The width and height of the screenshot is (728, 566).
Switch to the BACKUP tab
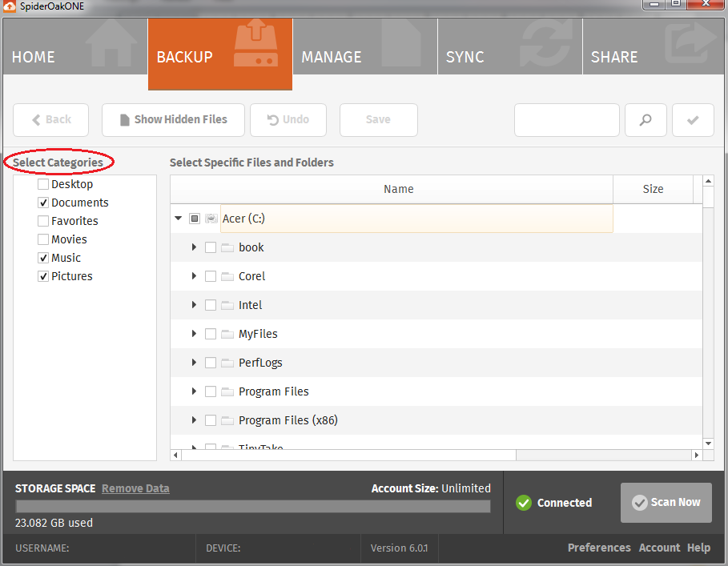click(x=220, y=54)
